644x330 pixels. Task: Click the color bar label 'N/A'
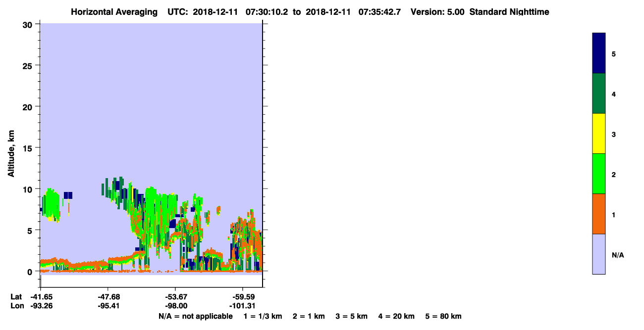618,255
